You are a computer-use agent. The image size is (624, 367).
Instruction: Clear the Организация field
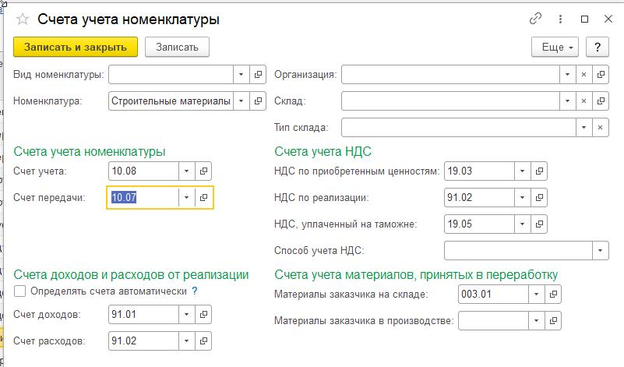coord(584,74)
